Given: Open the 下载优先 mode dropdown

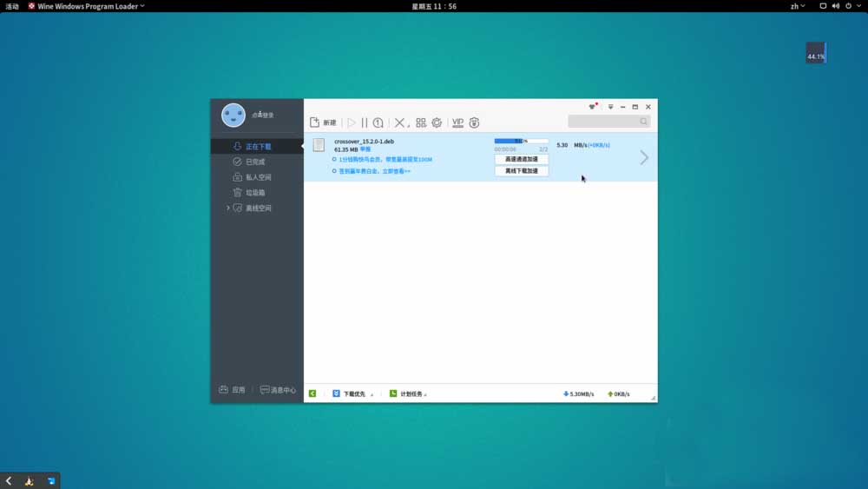Looking at the screenshot, I should (353, 393).
